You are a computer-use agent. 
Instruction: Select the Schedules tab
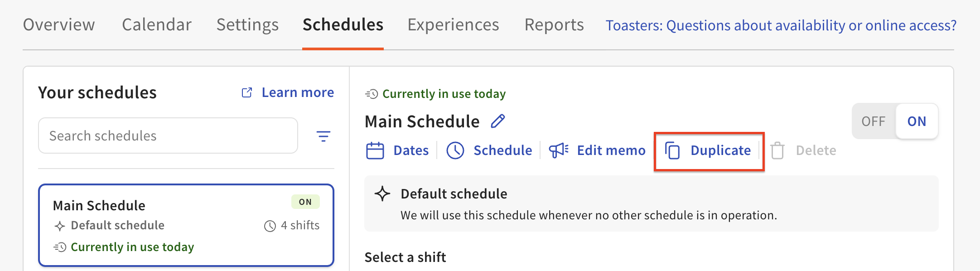point(343,25)
